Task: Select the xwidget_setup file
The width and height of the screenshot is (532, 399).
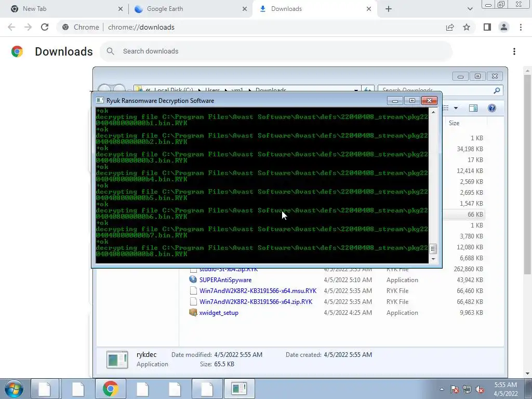Action: click(219, 312)
